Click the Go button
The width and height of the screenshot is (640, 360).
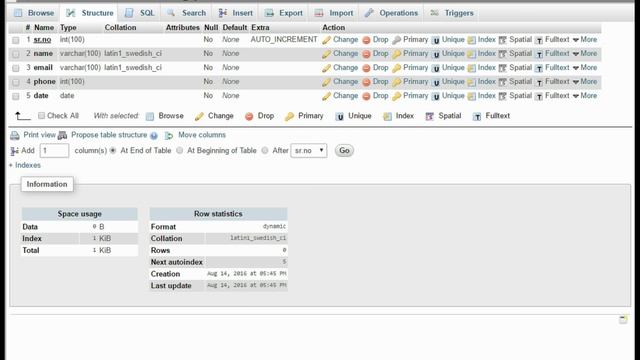pyautogui.click(x=344, y=151)
